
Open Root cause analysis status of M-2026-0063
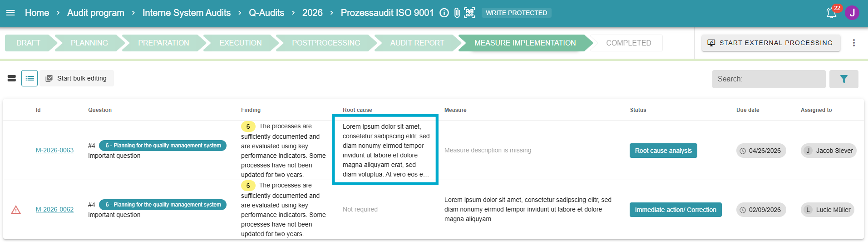point(663,151)
